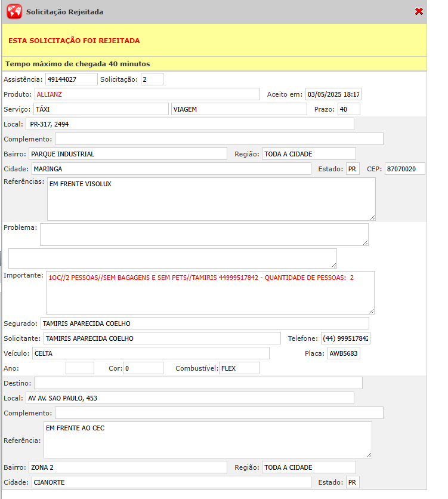448x499 pixels.
Task: Click the Referências text area EM FRENTE VISOLUX
Action: [211, 199]
